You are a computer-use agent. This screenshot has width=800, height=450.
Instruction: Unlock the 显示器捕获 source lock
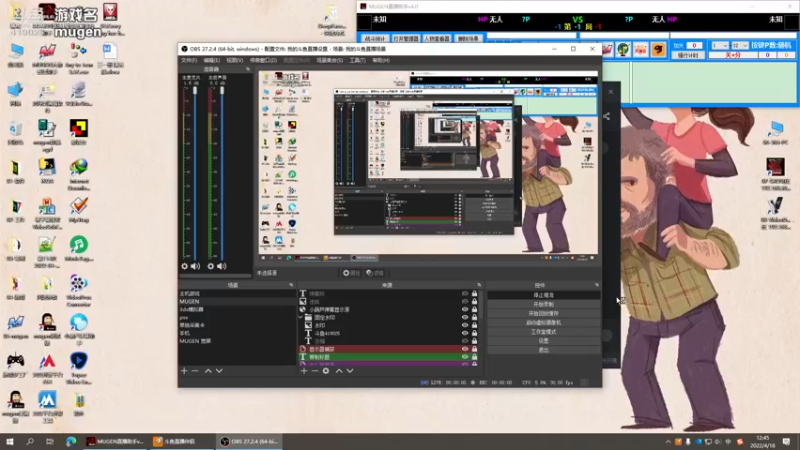point(474,349)
